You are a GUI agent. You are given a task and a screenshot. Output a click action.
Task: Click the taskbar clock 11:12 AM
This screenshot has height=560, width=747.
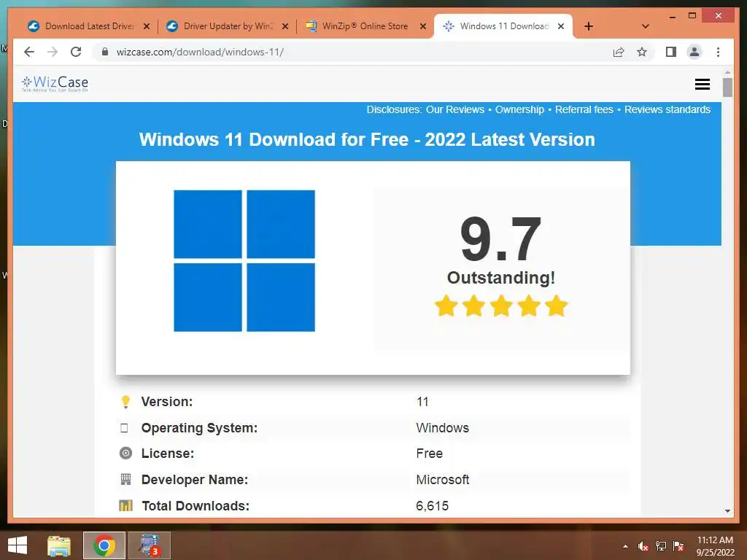tap(715, 546)
